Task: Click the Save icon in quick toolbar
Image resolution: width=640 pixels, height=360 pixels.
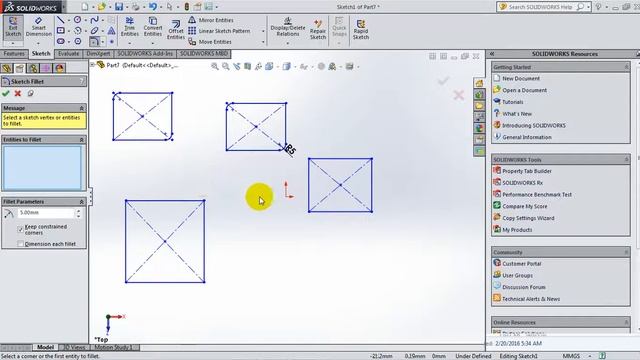Action: coord(119,7)
